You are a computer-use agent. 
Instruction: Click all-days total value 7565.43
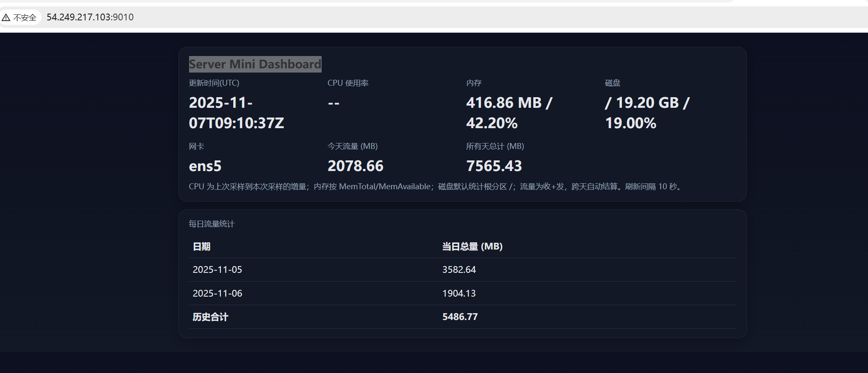494,166
